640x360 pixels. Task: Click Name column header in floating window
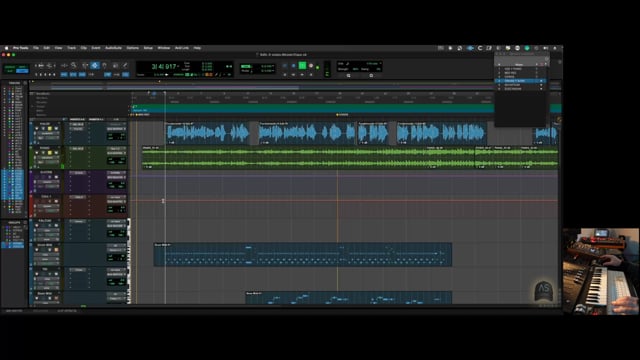pyautogui.click(x=519, y=64)
